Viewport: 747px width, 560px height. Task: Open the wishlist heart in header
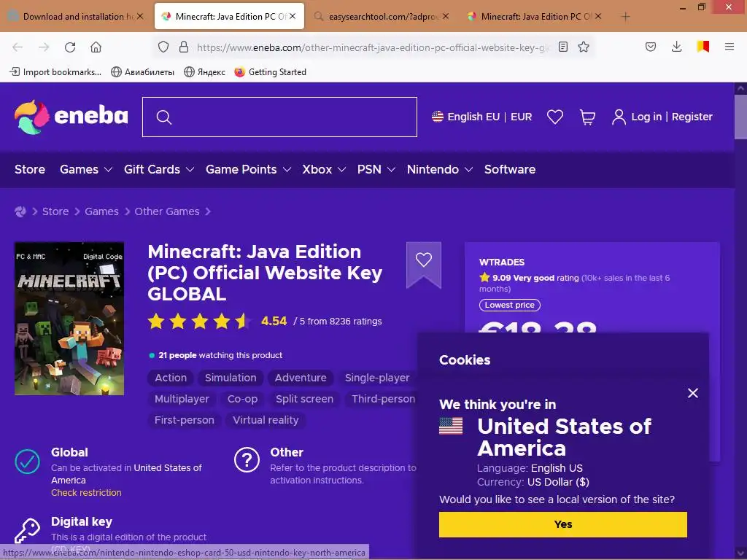[x=555, y=117]
